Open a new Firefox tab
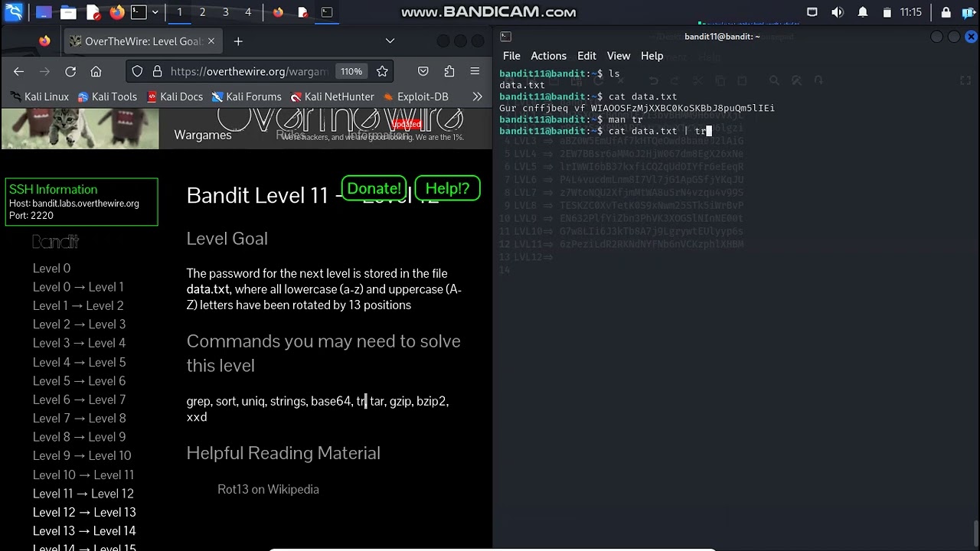The height and width of the screenshot is (551, 980). [x=238, y=41]
